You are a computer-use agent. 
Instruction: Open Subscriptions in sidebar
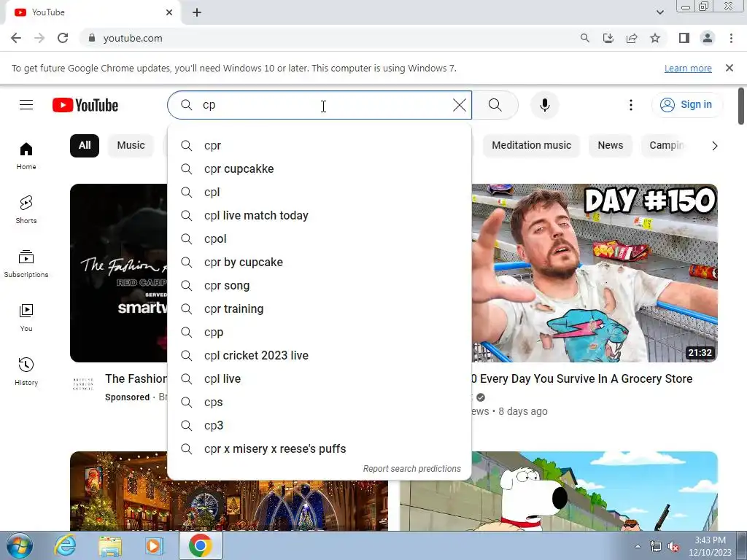[26, 263]
